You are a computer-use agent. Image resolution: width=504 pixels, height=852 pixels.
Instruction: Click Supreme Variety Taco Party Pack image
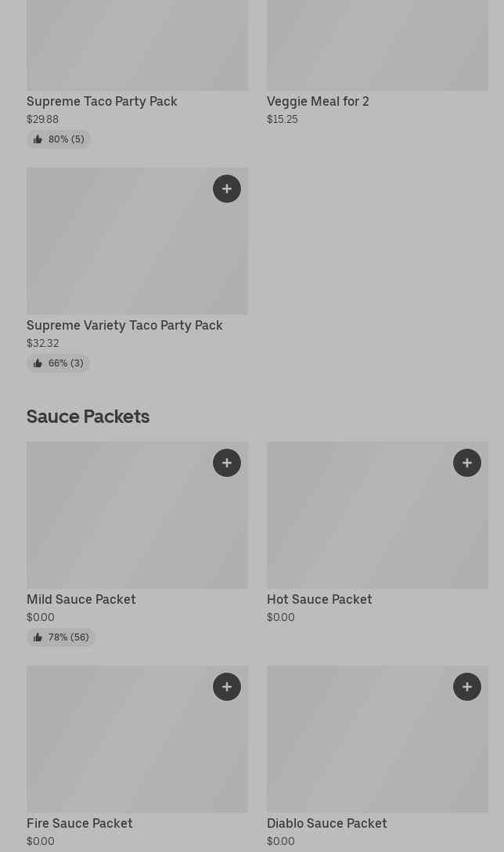(x=117, y=251)
